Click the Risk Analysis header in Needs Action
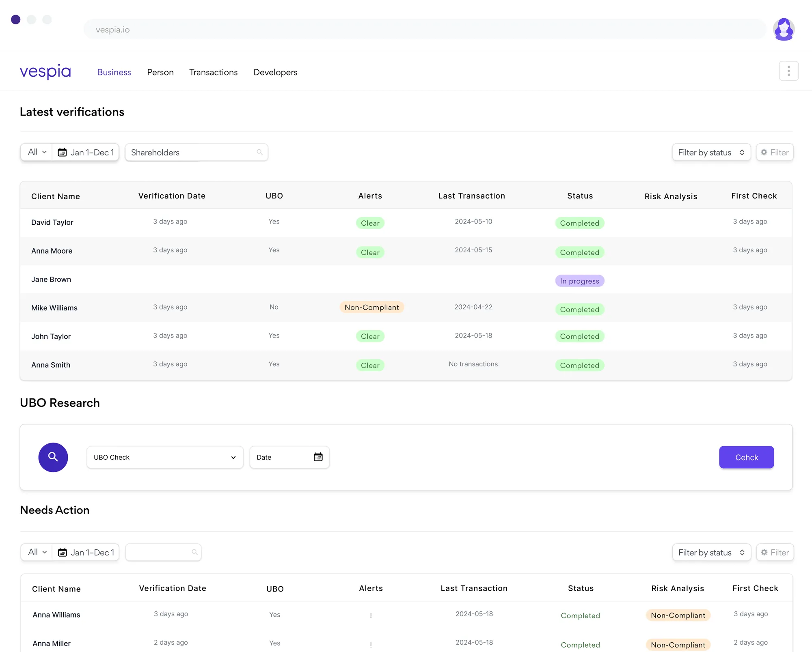 click(x=678, y=588)
